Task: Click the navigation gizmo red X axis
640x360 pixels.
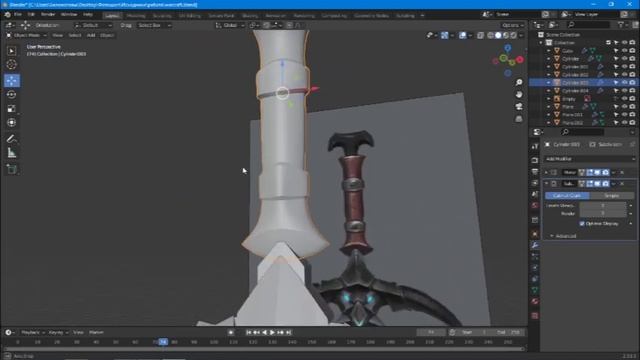Action: [x=520, y=60]
